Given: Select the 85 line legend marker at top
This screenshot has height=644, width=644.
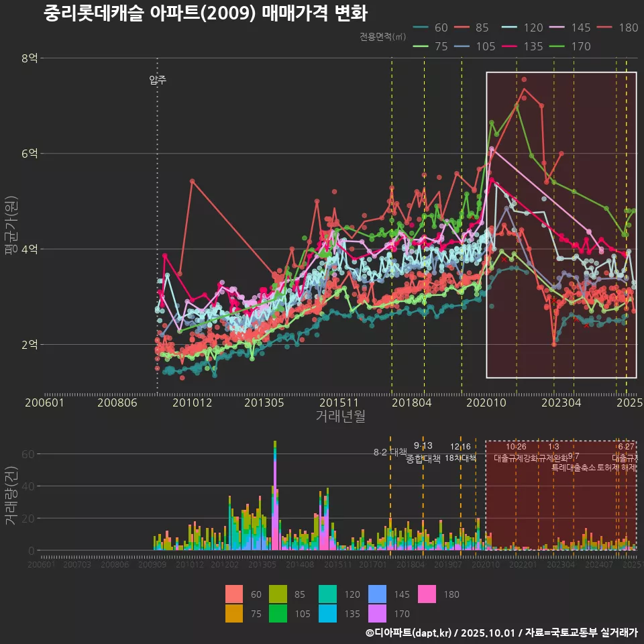Looking at the screenshot, I should click(470, 28).
